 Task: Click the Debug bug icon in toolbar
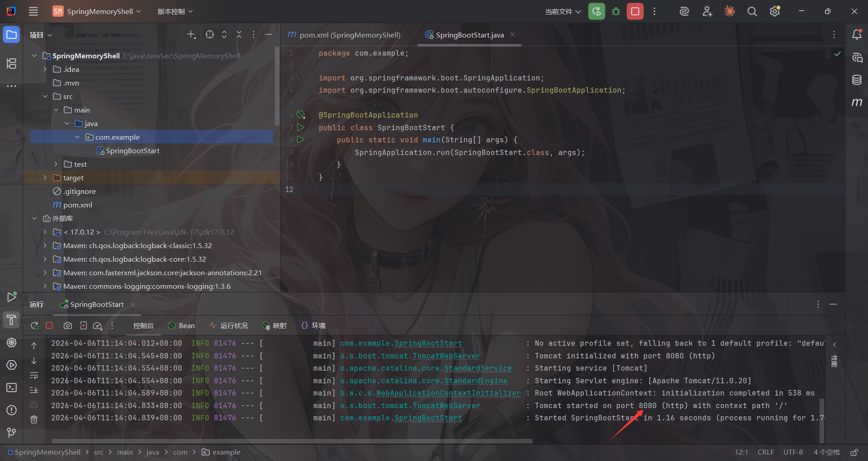616,11
